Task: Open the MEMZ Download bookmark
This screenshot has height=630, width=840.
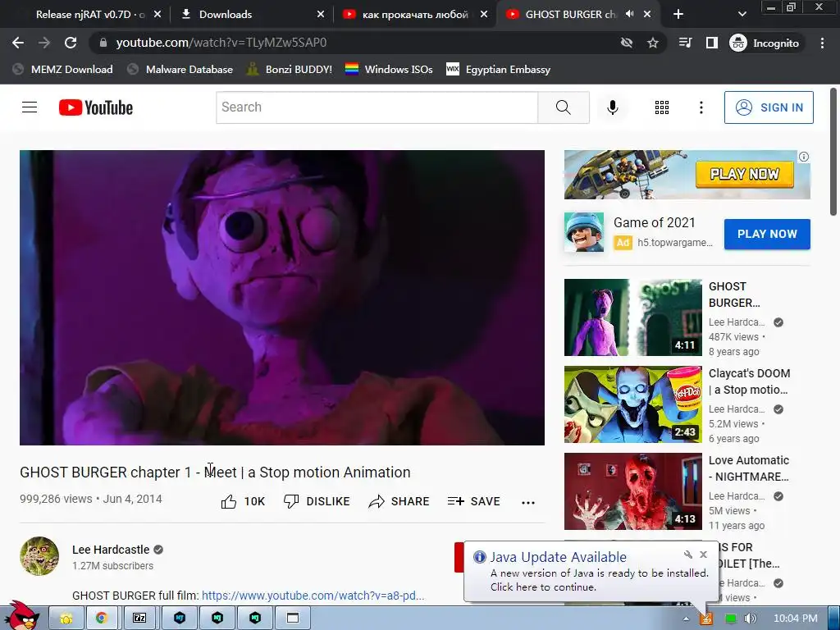Action: pyautogui.click(x=63, y=69)
